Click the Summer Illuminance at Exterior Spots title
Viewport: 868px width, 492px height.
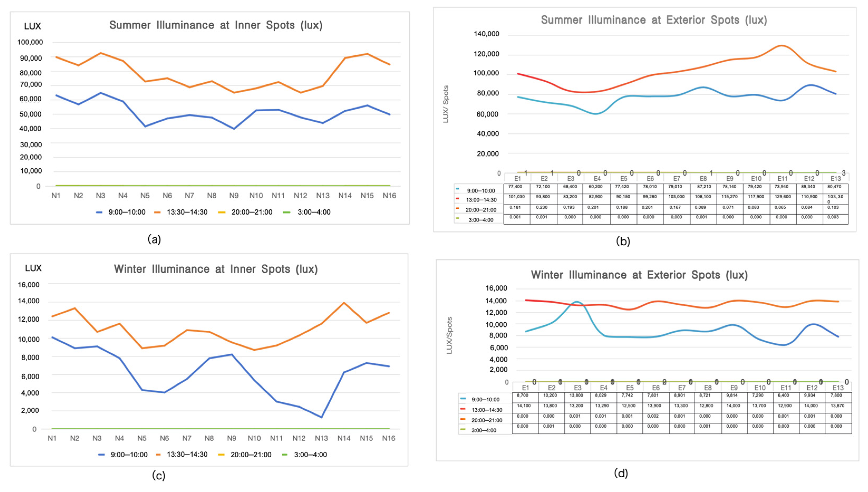pos(654,20)
